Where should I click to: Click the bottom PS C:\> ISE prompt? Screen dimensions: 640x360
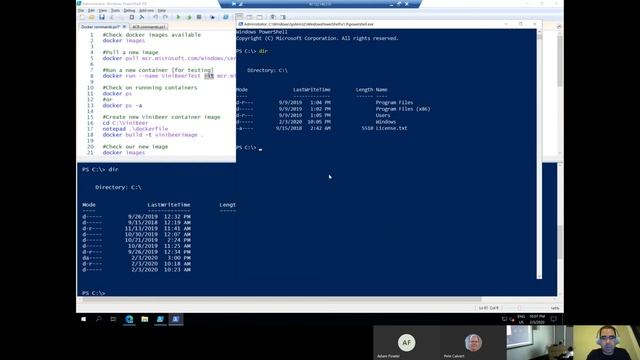(x=93, y=293)
